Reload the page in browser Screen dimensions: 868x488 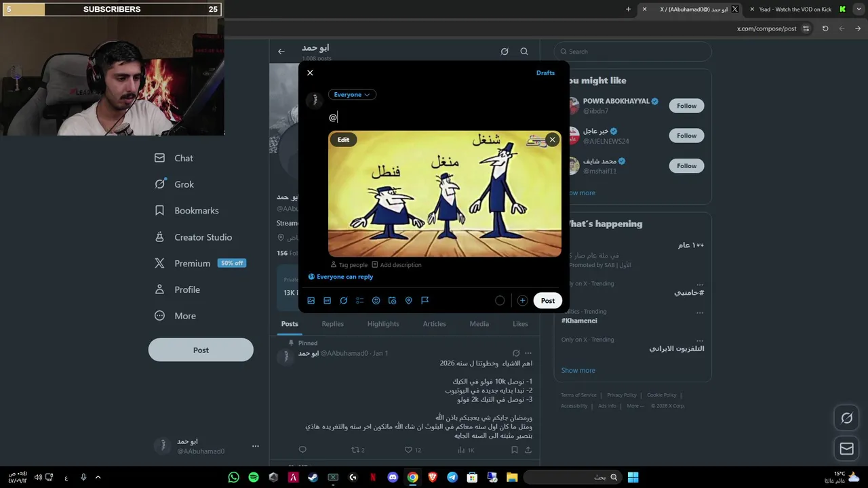(825, 28)
